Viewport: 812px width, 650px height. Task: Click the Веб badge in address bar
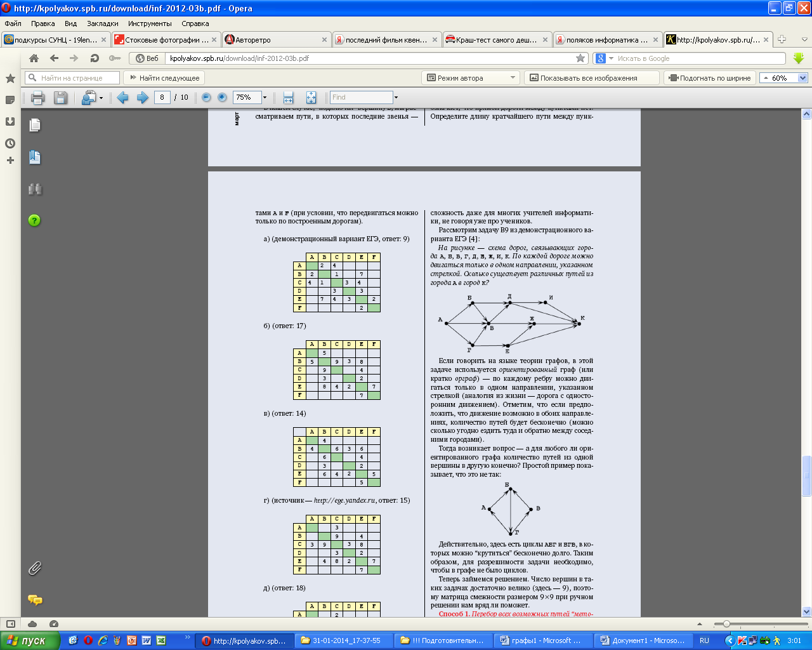click(147, 58)
